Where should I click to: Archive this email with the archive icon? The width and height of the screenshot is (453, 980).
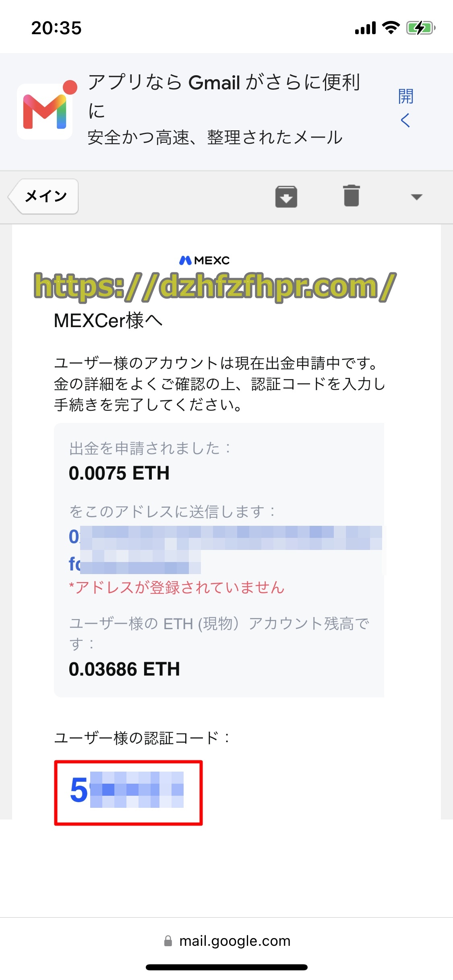pyautogui.click(x=286, y=197)
